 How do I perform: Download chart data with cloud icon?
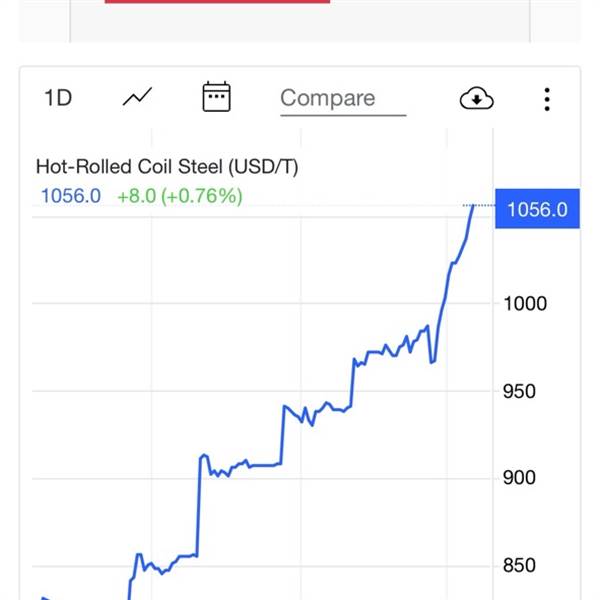(x=477, y=98)
